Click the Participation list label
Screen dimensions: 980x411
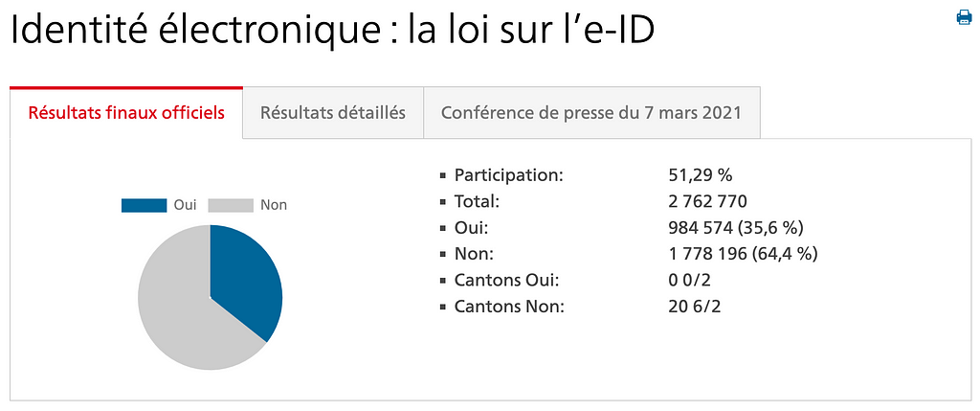pyautogui.click(x=509, y=175)
